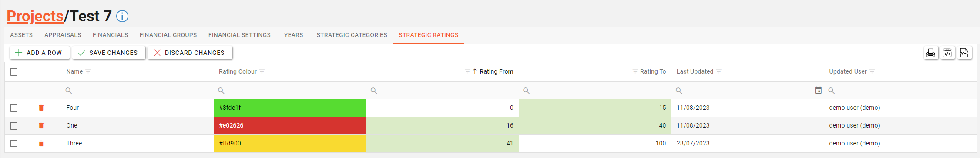Delete the row named Four

41,108
